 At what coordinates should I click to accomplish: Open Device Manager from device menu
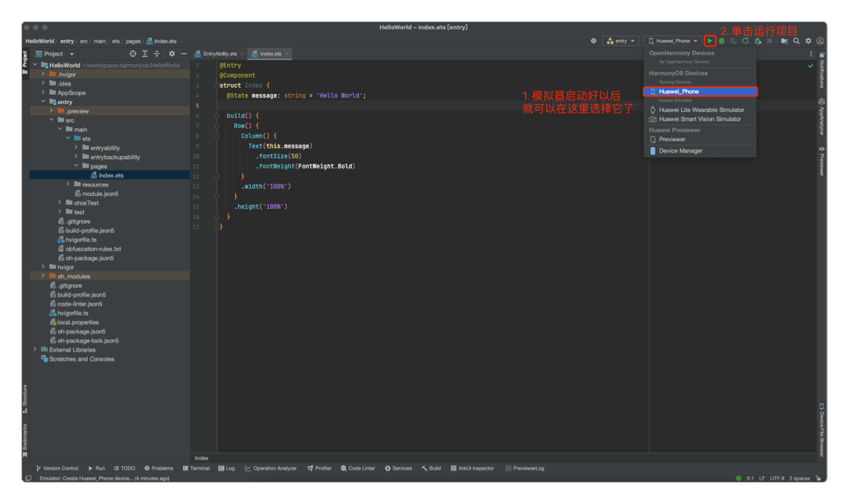point(700,151)
